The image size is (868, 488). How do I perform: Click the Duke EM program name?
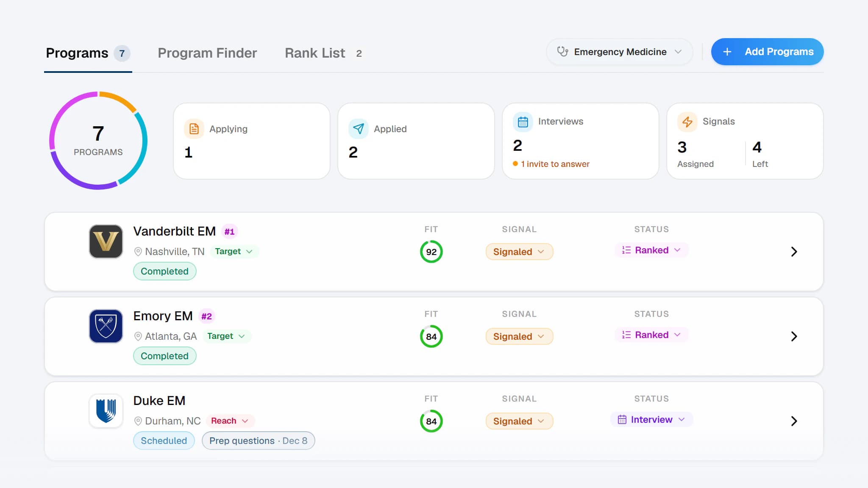pos(159,401)
